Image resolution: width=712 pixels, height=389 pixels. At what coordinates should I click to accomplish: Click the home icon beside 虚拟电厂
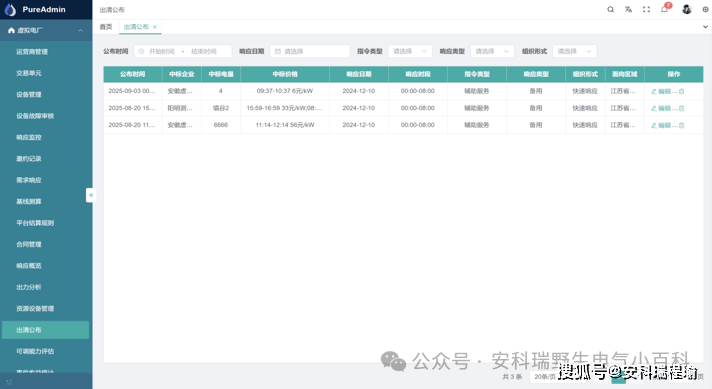pyautogui.click(x=11, y=30)
